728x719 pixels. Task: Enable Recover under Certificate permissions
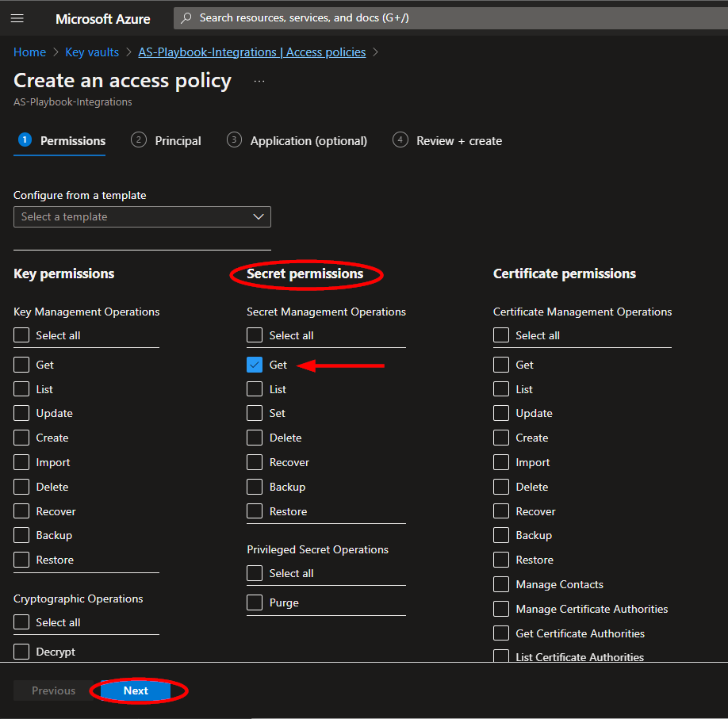501,511
